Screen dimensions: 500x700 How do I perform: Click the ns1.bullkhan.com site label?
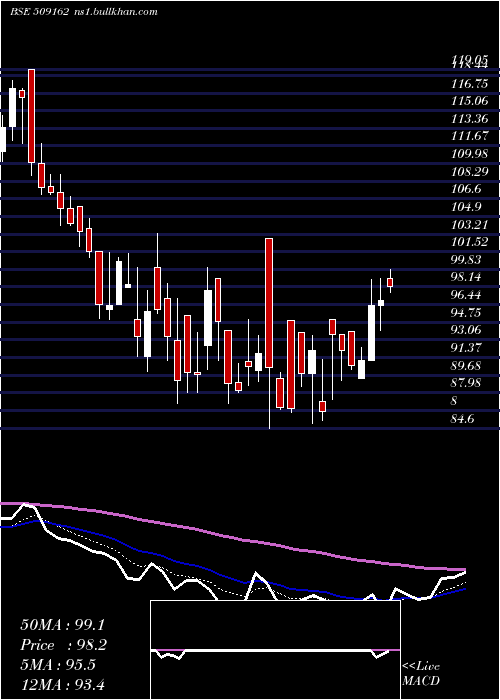[x=116, y=12]
